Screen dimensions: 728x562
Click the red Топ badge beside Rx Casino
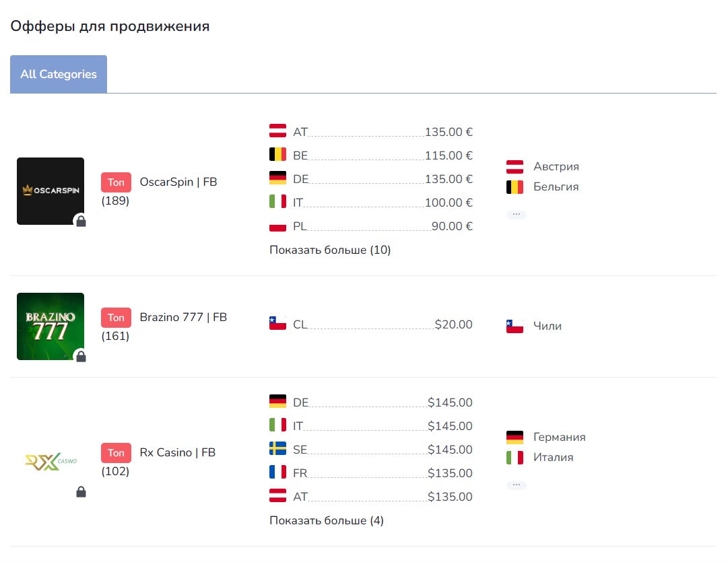point(116,453)
